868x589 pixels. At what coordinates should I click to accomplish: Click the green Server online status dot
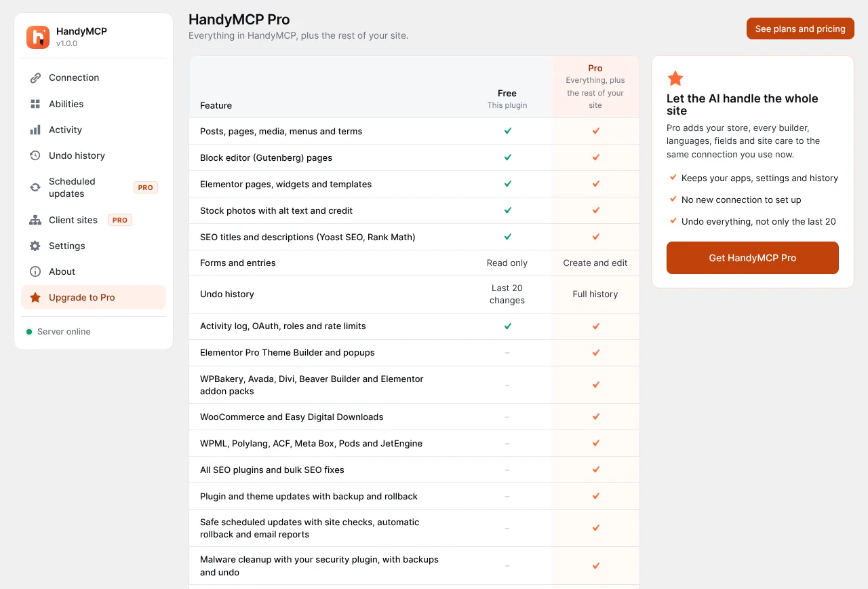29,332
